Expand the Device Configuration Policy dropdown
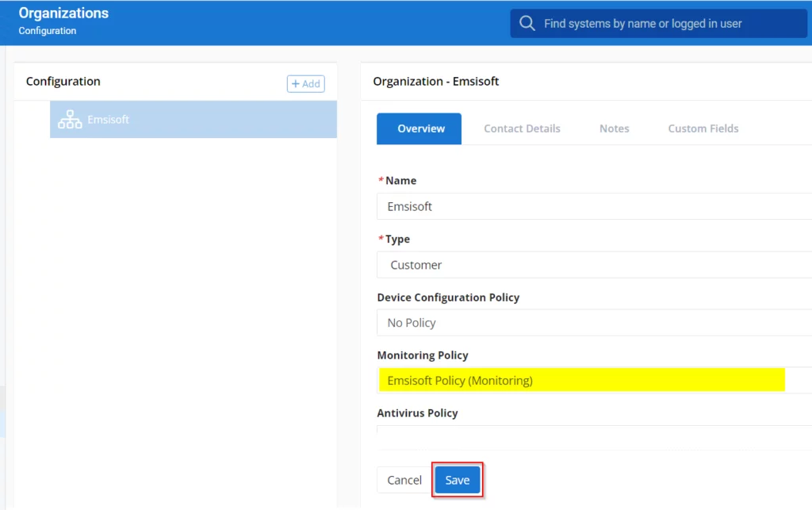This screenshot has width=812, height=510. (593, 323)
